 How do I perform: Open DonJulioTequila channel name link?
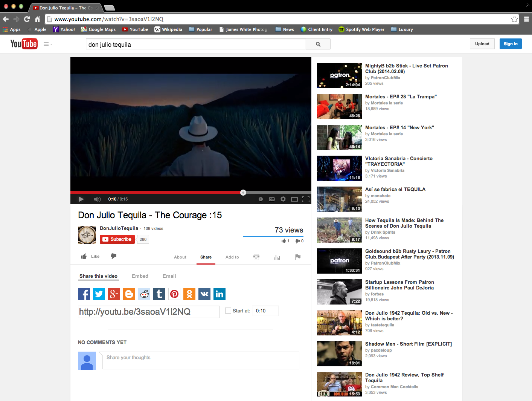click(119, 228)
